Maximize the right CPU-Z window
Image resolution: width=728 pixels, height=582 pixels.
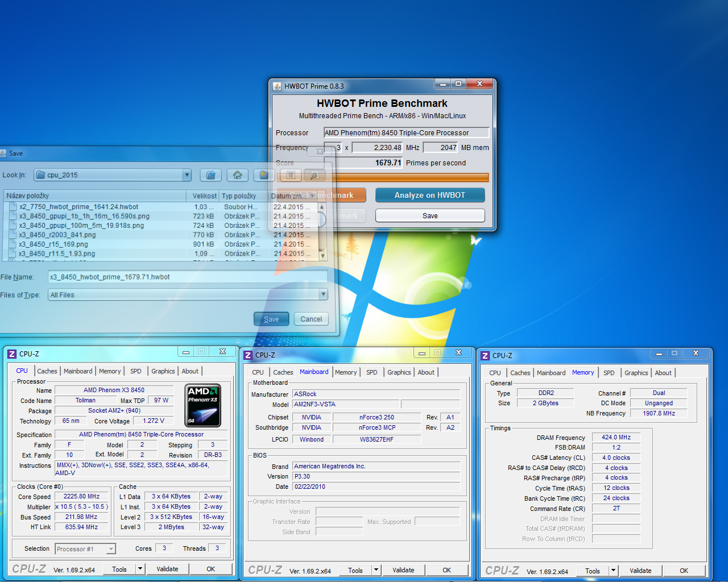(x=675, y=353)
